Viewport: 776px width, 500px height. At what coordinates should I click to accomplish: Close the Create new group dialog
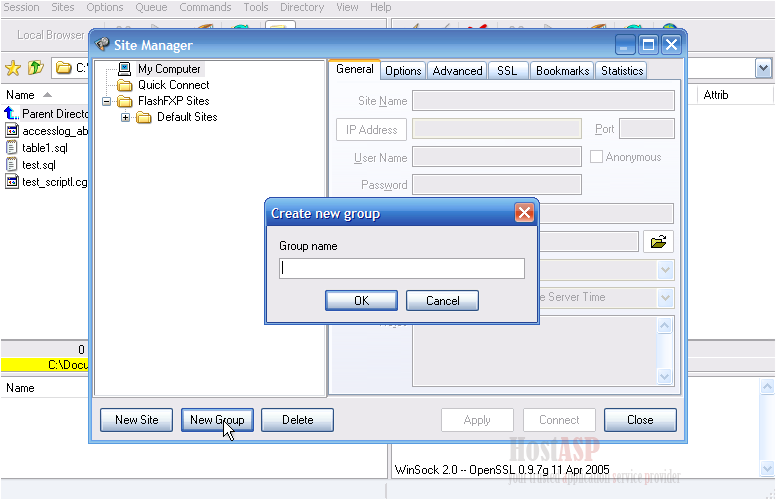pos(524,213)
